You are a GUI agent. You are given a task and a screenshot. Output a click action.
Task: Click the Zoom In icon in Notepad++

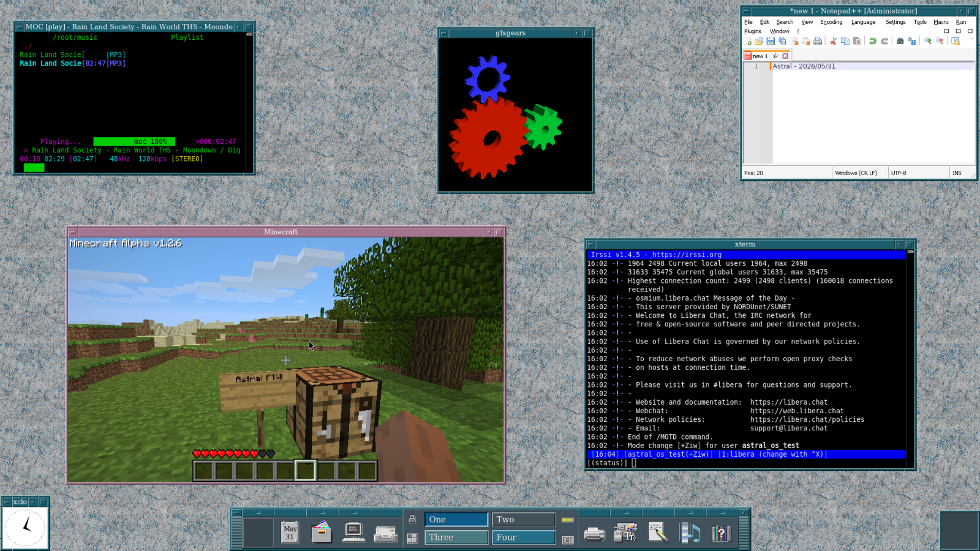tap(928, 41)
